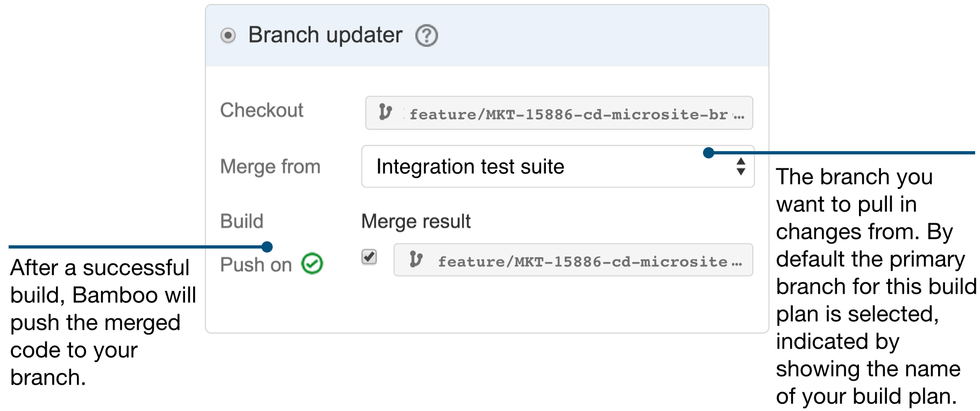Click the Push on label
980x411 pixels.
(257, 264)
